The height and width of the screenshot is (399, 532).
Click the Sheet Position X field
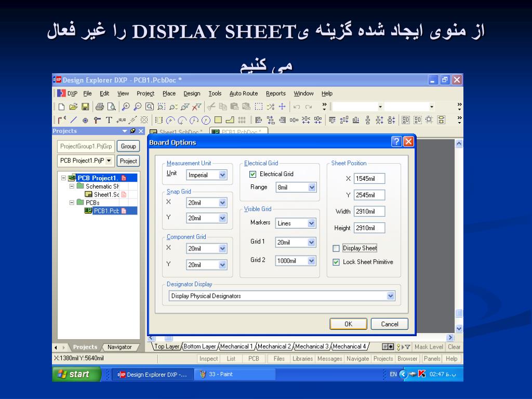pos(369,179)
